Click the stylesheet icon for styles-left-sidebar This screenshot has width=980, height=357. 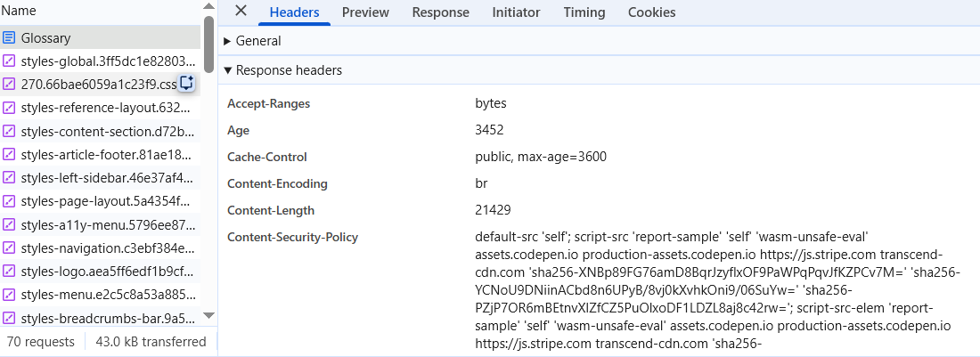(x=9, y=178)
